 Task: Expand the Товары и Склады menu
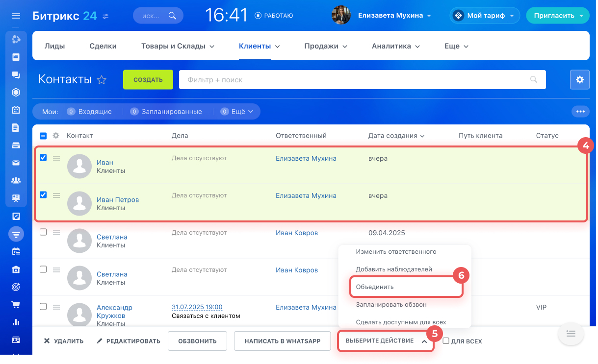point(178,46)
